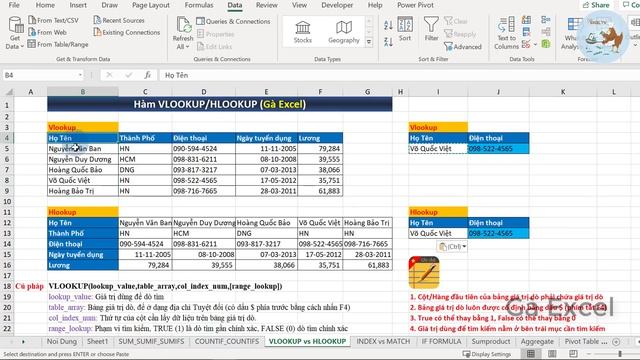Select cell "Võ Quốc Việt" in column I row 5
This screenshot has height=360, width=640.
[438, 149]
